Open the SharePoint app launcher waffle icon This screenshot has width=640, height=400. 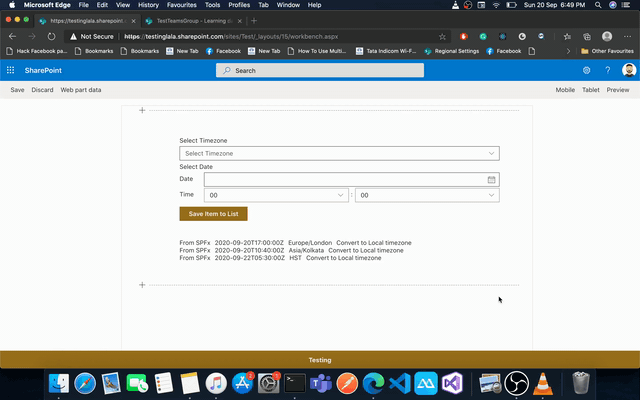11,70
